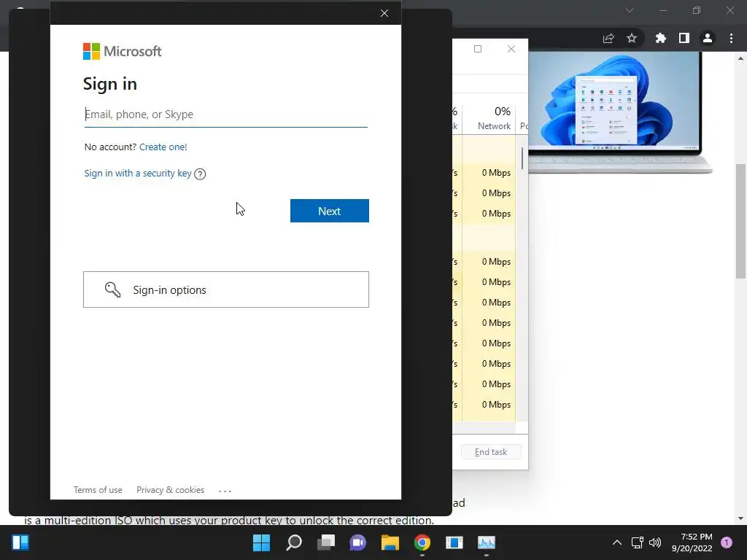Open Chrome extensions puzzle icon
The image size is (747, 560).
661,38
